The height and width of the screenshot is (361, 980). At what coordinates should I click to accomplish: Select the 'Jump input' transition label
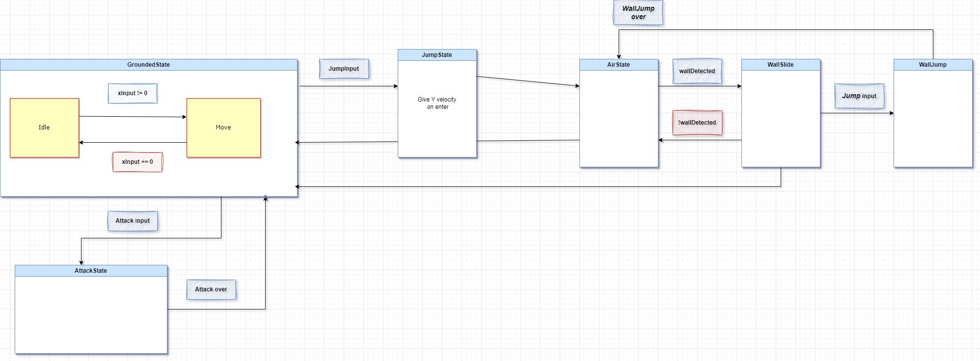click(859, 96)
